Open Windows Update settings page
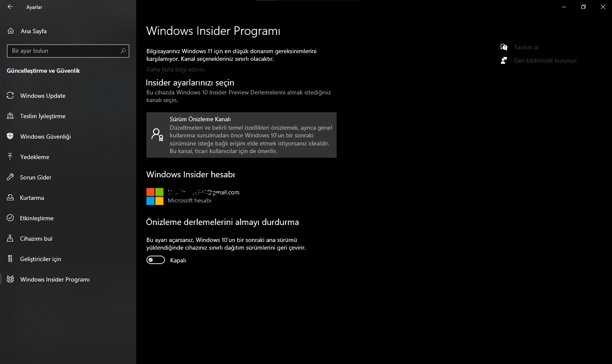Viewport: 612px width, 364px height. coord(68,96)
